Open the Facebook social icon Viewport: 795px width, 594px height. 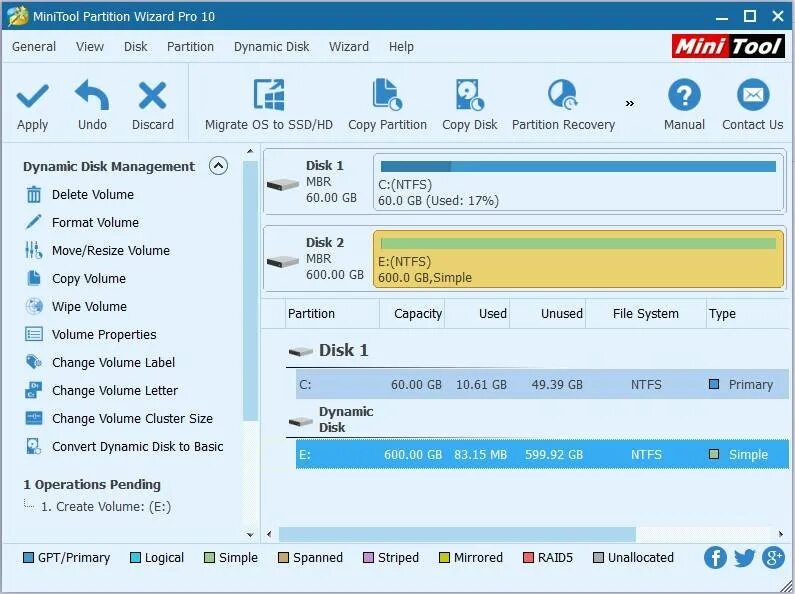click(x=715, y=558)
